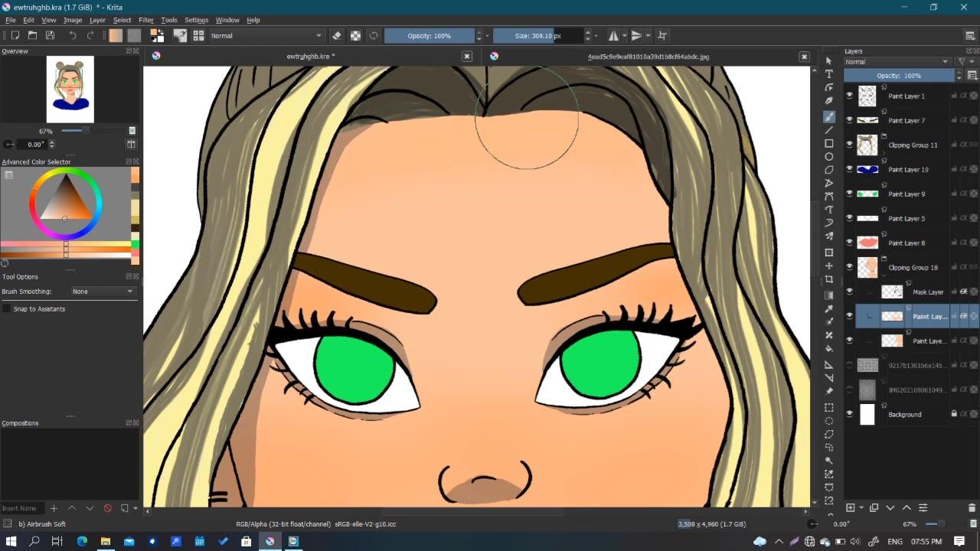The height and width of the screenshot is (551, 980).
Task: Select the Rectangle tool
Action: (829, 144)
